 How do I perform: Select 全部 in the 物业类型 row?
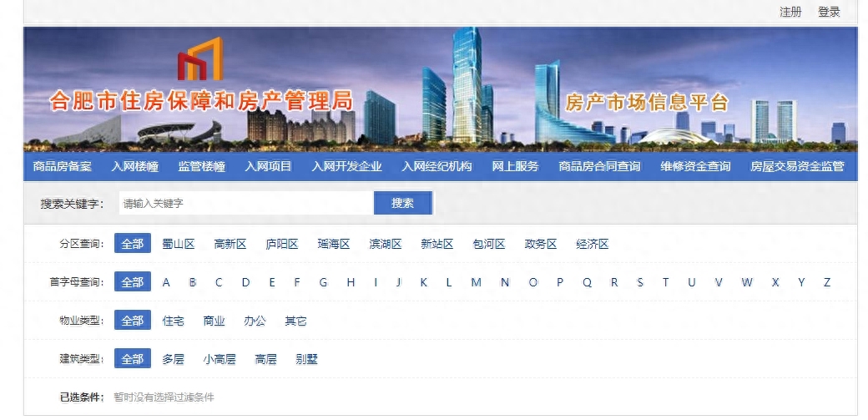pyautogui.click(x=133, y=321)
